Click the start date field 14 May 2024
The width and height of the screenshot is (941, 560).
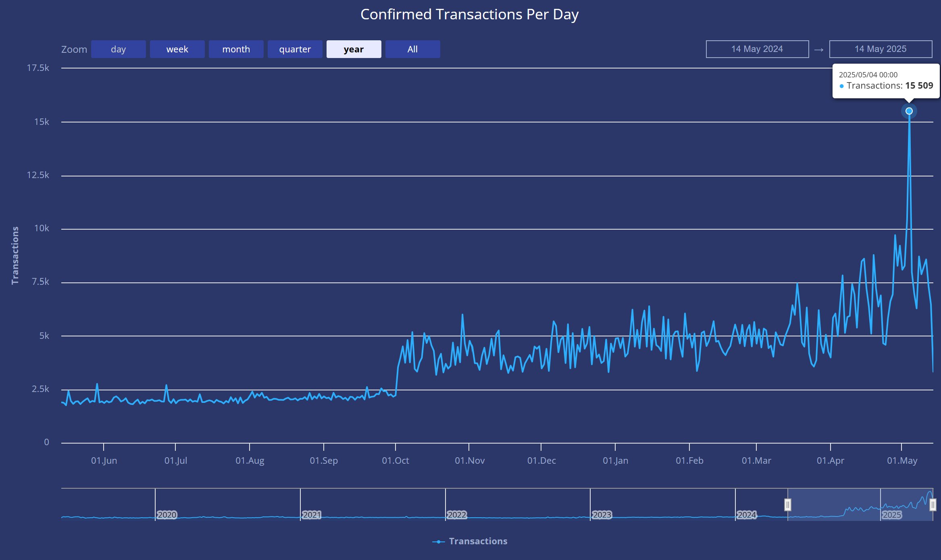click(x=757, y=49)
